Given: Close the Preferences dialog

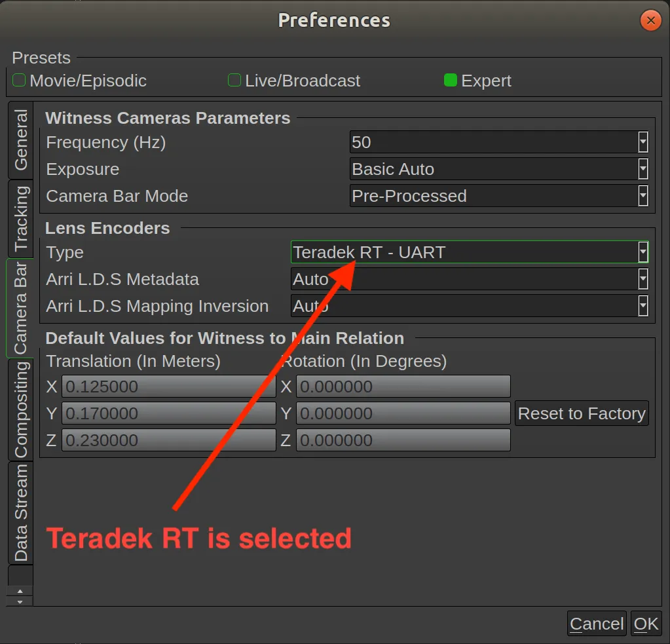Looking at the screenshot, I should tap(651, 20).
